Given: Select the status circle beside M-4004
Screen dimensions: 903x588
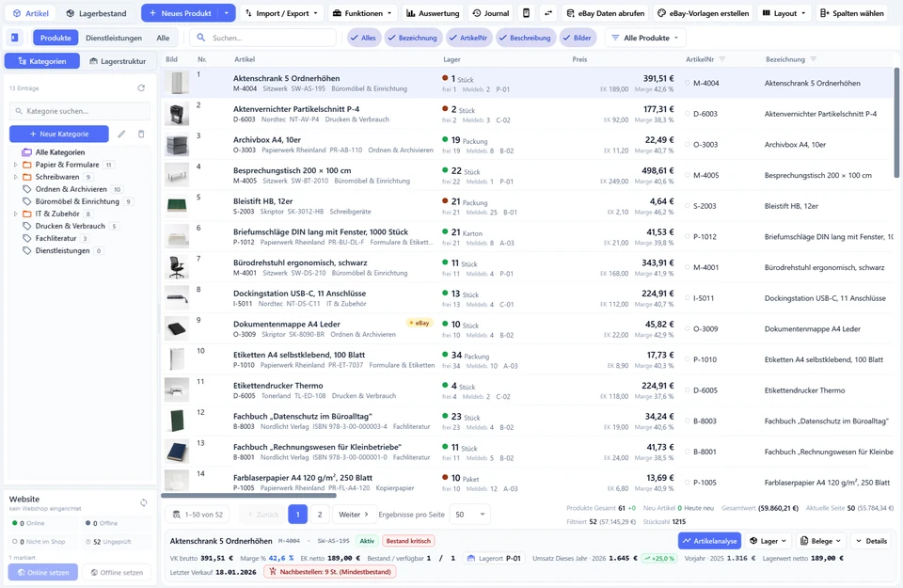Looking at the screenshot, I should click(x=687, y=83).
